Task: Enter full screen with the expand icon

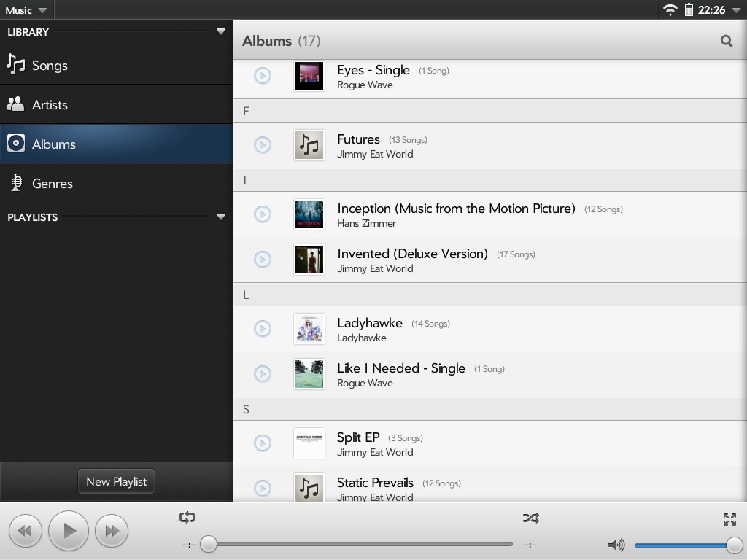Action: 729,519
